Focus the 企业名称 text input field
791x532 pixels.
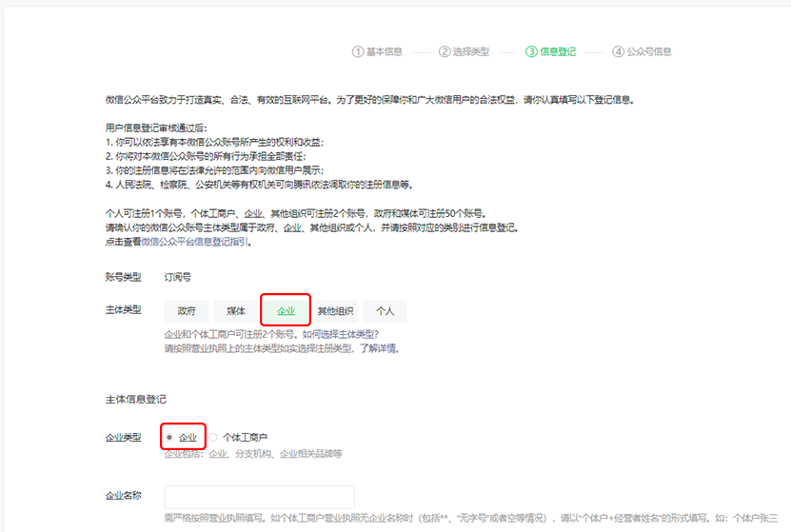[259, 497]
